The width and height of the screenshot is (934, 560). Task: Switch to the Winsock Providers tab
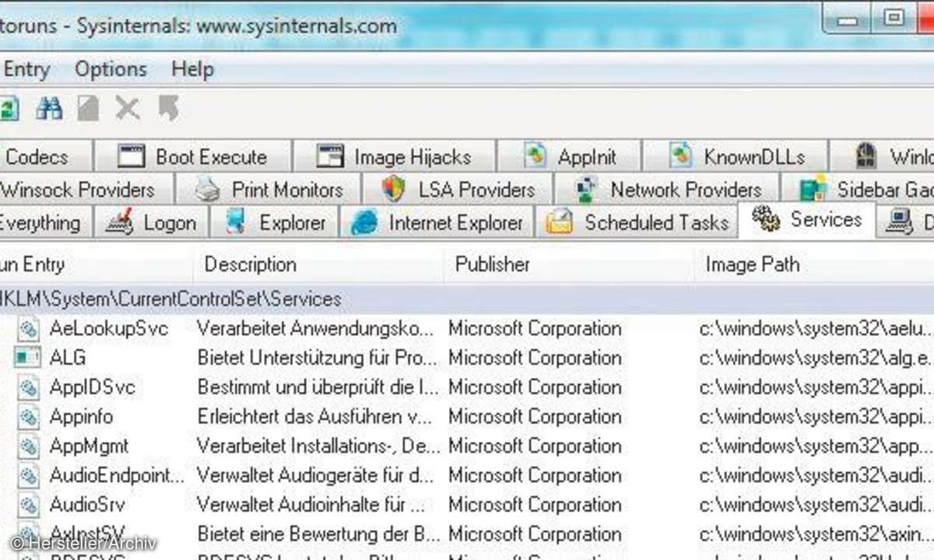86,190
